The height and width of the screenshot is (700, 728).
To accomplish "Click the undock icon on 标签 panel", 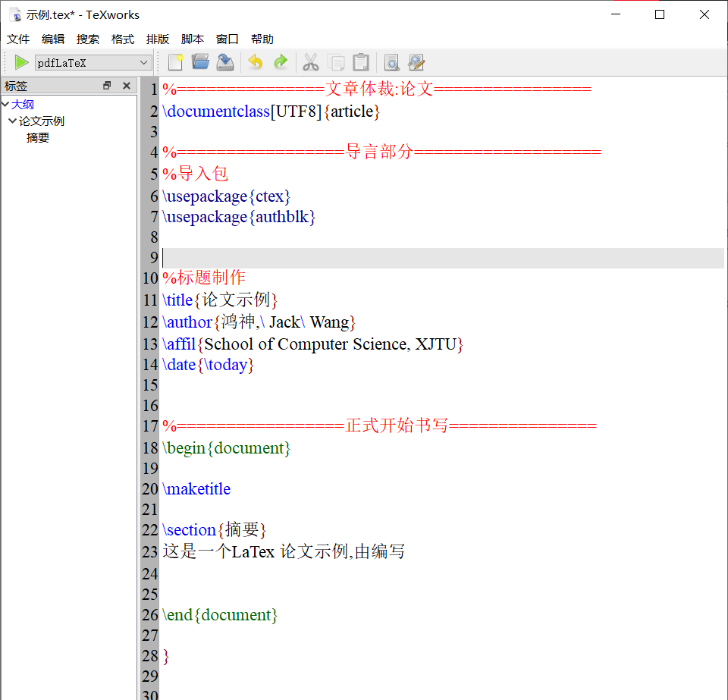I will (107, 86).
